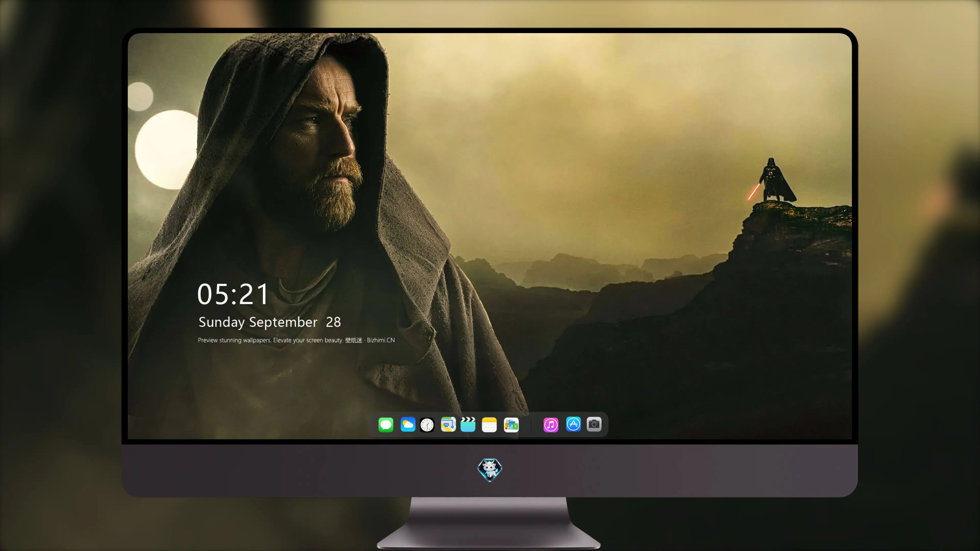Screen dimensions: 980x551
Task: Click the Sunday September 28 date
Action: click(x=270, y=322)
